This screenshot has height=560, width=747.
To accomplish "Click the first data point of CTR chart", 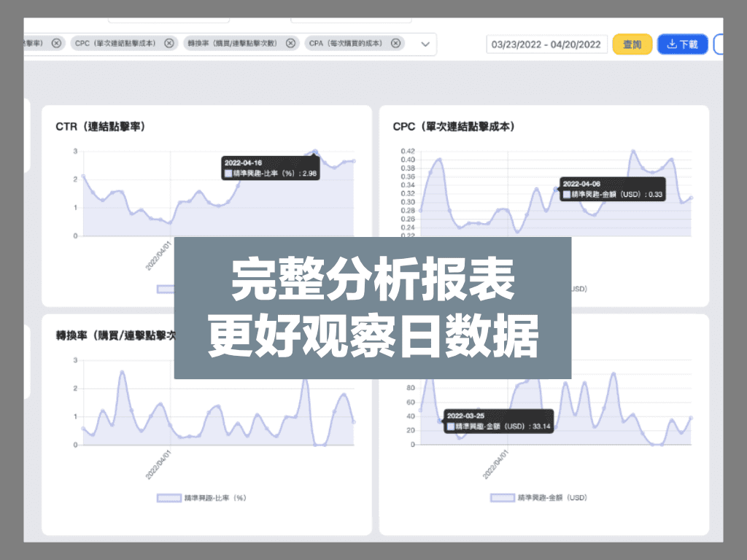I will tap(83, 176).
